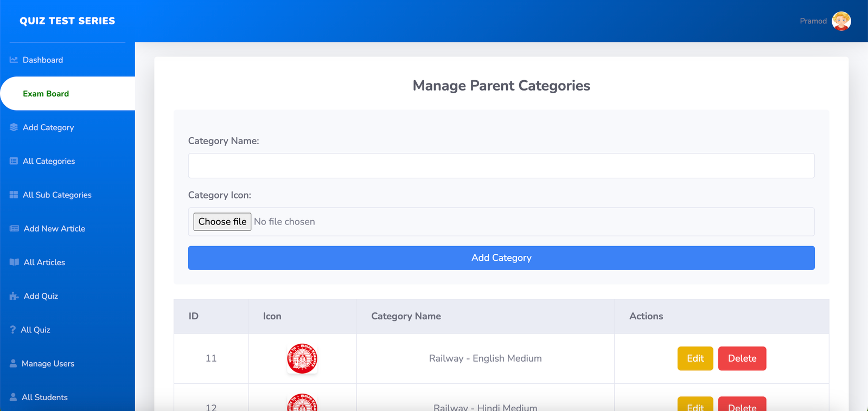Click the Category Name: label
This screenshot has height=411, width=868.
(x=224, y=141)
